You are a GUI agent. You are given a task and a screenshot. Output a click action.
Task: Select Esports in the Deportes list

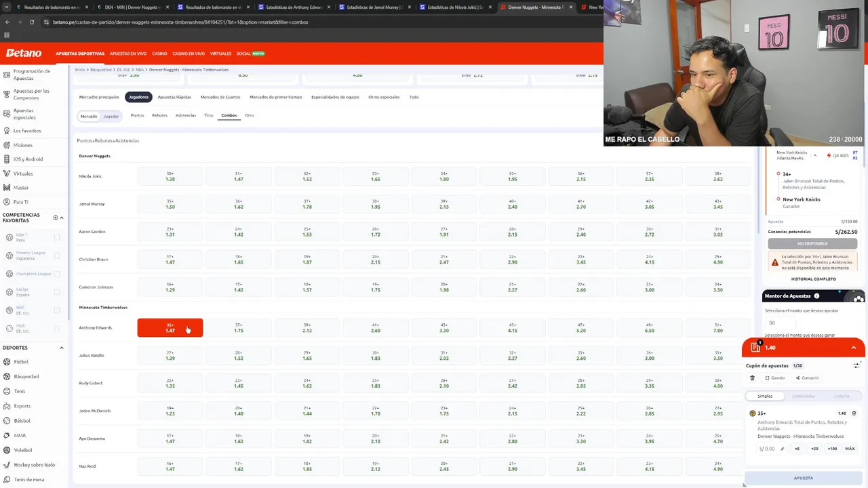(22, 406)
